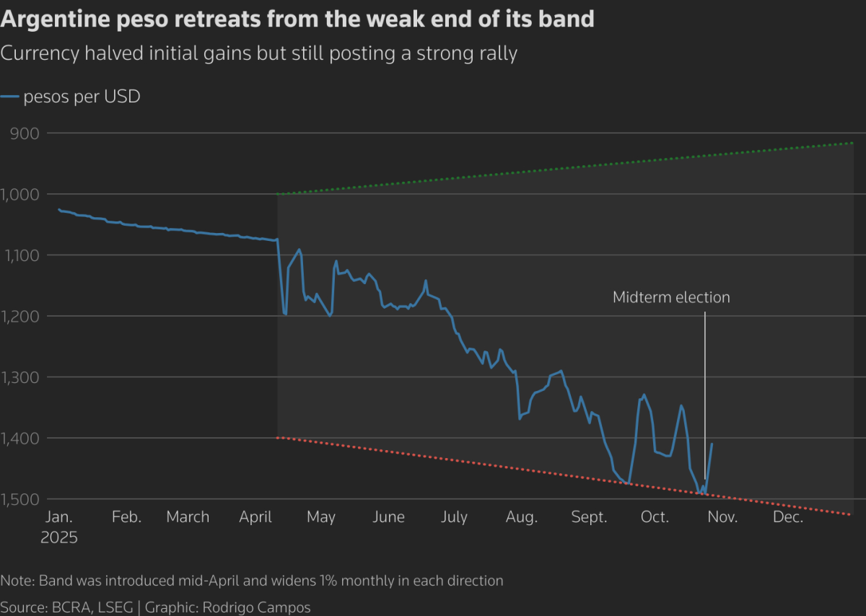Image resolution: width=866 pixels, height=616 pixels.
Task: Select the chart title about Argentine peso
Action: 297,19
